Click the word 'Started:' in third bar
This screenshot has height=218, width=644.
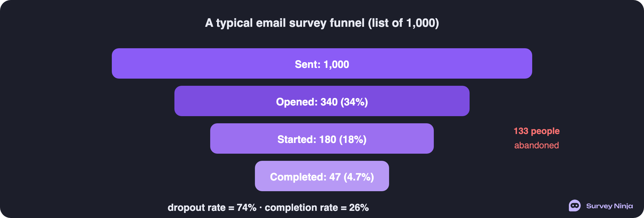297,139
